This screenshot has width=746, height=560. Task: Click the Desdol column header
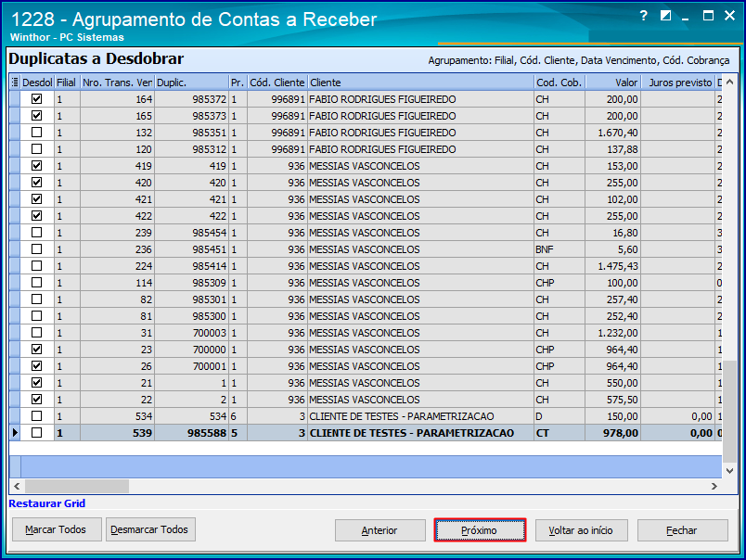point(37,83)
